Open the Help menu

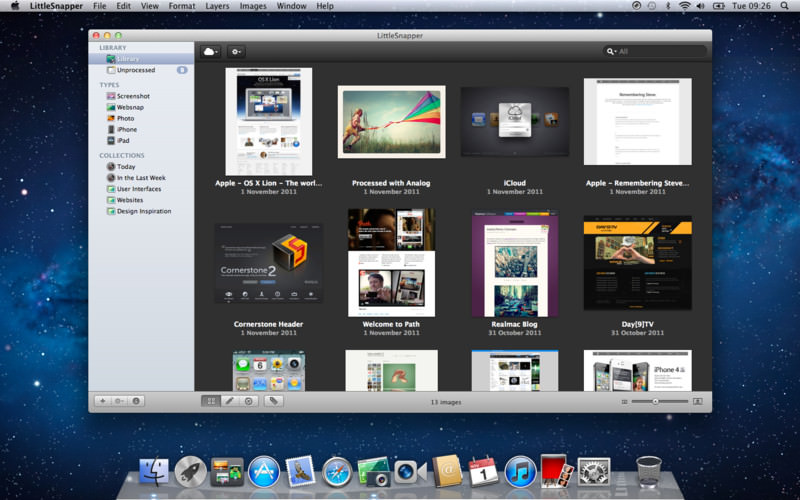[324, 6]
